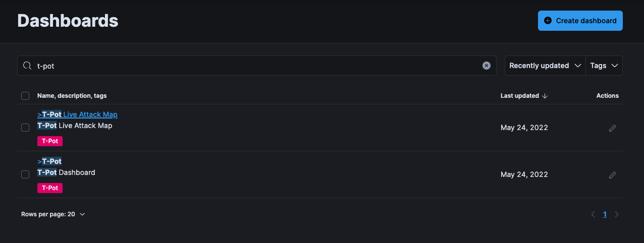Click the pink T-Pot tag under Live Attack Map
Image resolution: width=644 pixels, height=243 pixels.
[x=50, y=141]
